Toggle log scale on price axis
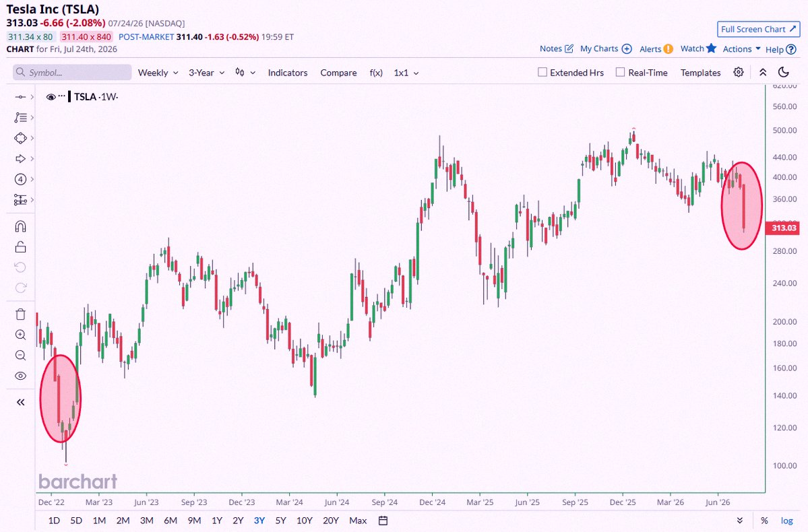Image resolution: width=808 pixels, height=532 pixels. coord(786,521)
